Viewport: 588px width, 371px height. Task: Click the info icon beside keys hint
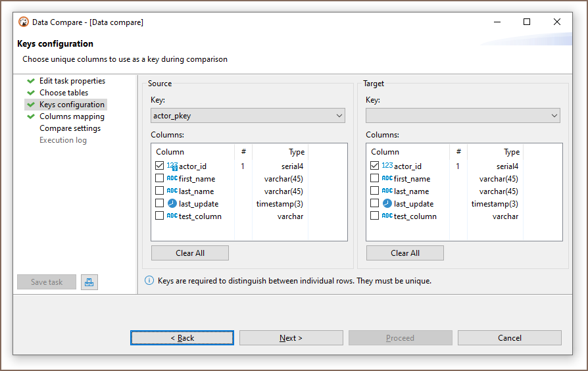[149, 281]
